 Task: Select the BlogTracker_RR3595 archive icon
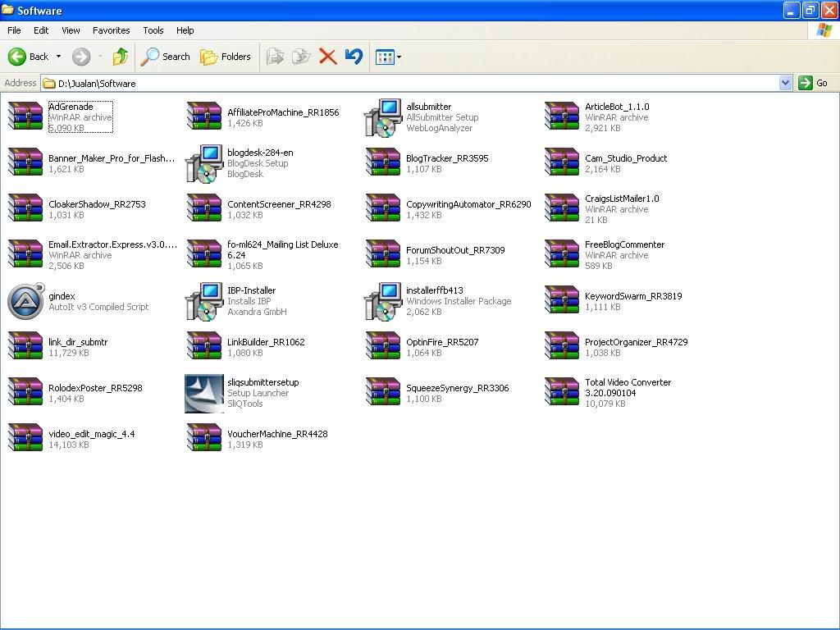pyautogui.click(x=383, y=162)
